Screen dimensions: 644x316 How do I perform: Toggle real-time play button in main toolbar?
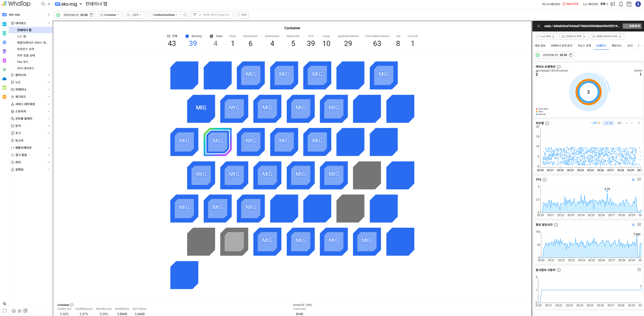tap(58, 15)
